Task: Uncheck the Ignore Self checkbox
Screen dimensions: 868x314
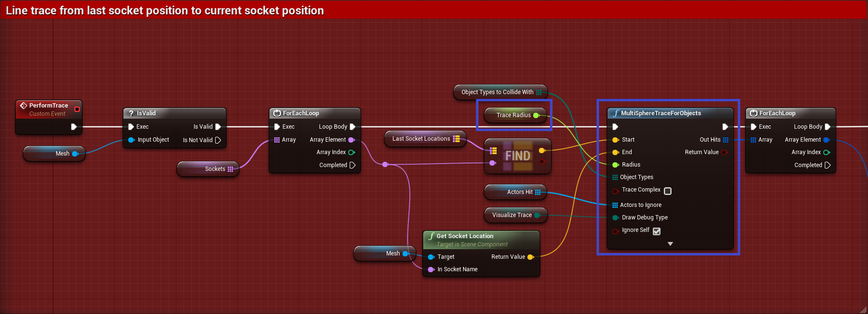Action: (x=657, y=231)
